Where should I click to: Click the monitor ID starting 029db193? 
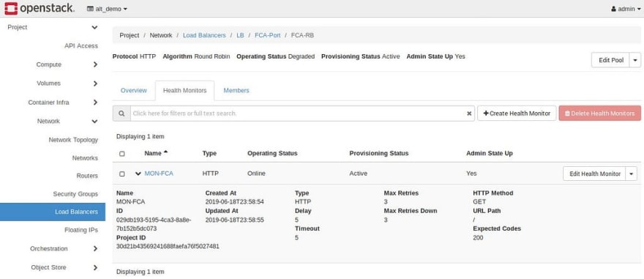tap(154, 224)
